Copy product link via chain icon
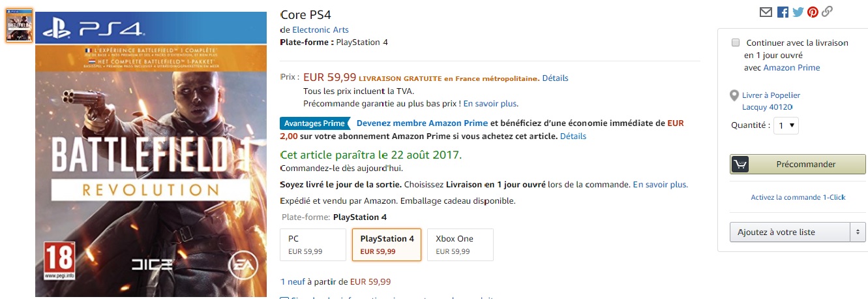Viewport: 868px width, 299px height. [x=828, y=12]
